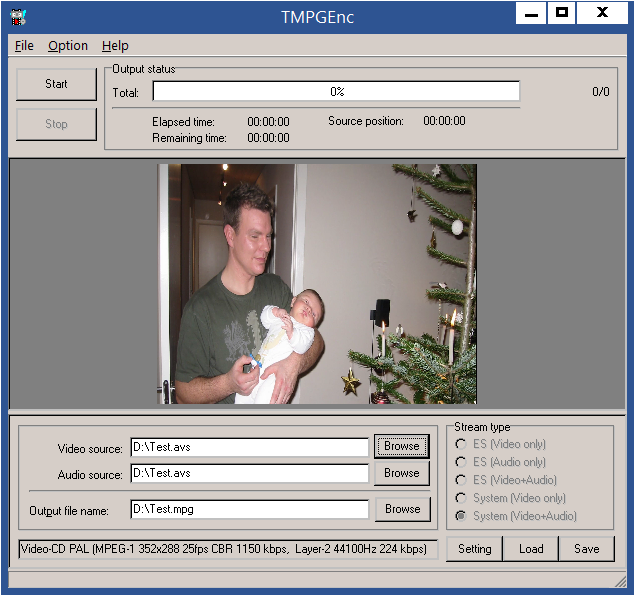This screenshot has height=596, width=635.
Task: Click the Output file name field
Action: point(249,509)
